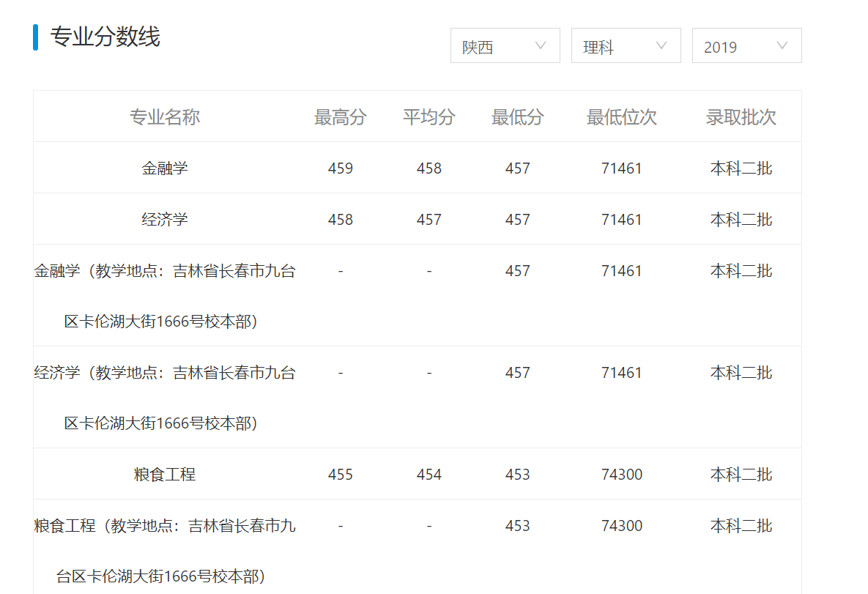Viewport: 868px width, 594px height.
Task: Select the 粮食工程 major row
Action: tap(165, 474)
